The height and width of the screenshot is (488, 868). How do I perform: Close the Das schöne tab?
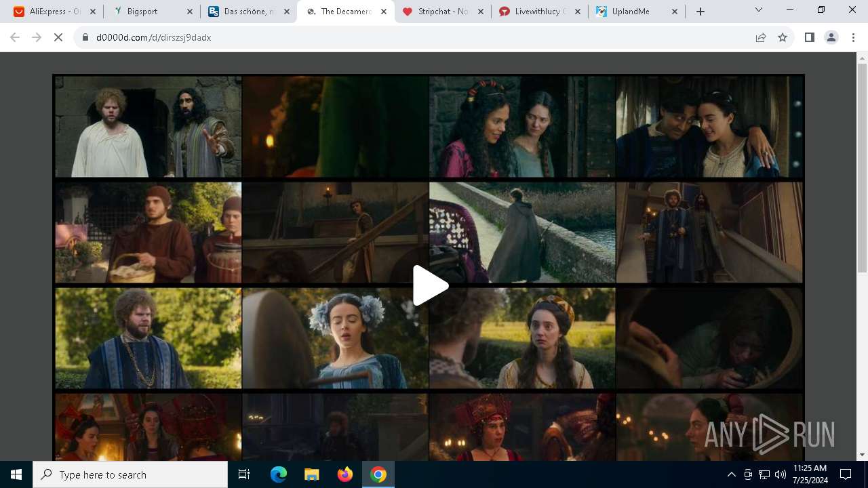pyautogui.click(x=287, y=12)
